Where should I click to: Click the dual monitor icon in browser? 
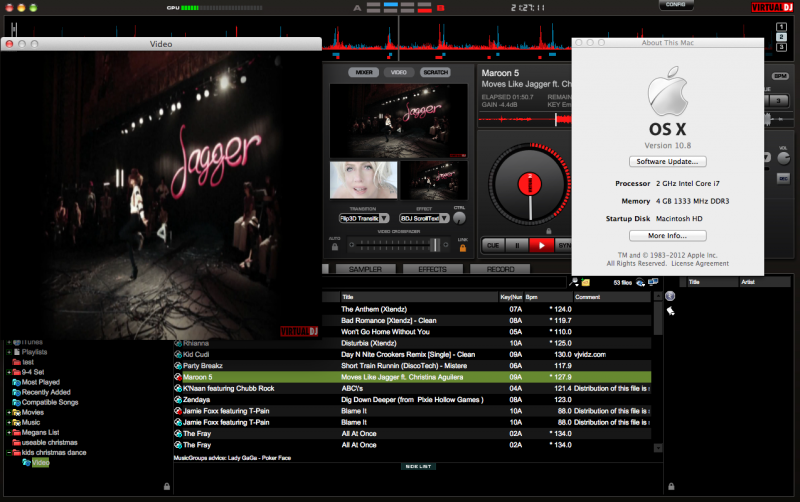click(x=653, y=282)
